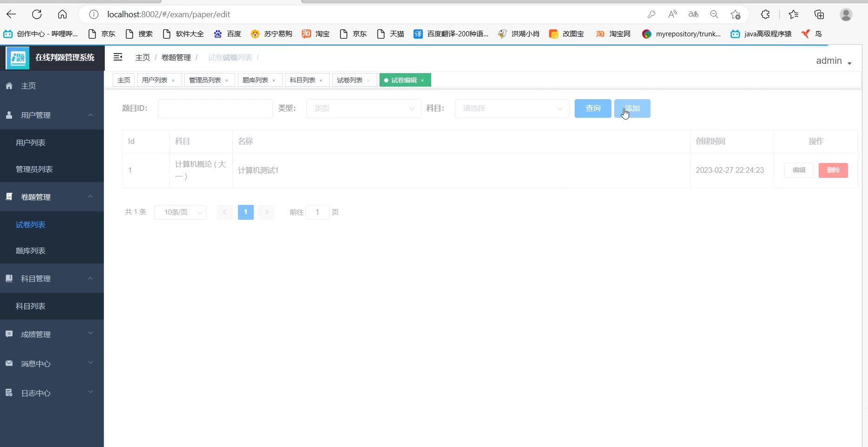The width and height of the screenshot is (868, 447).
Task: Switch to the 题库列表 tab
Action: pyautogui.click(x=255, y=80)
